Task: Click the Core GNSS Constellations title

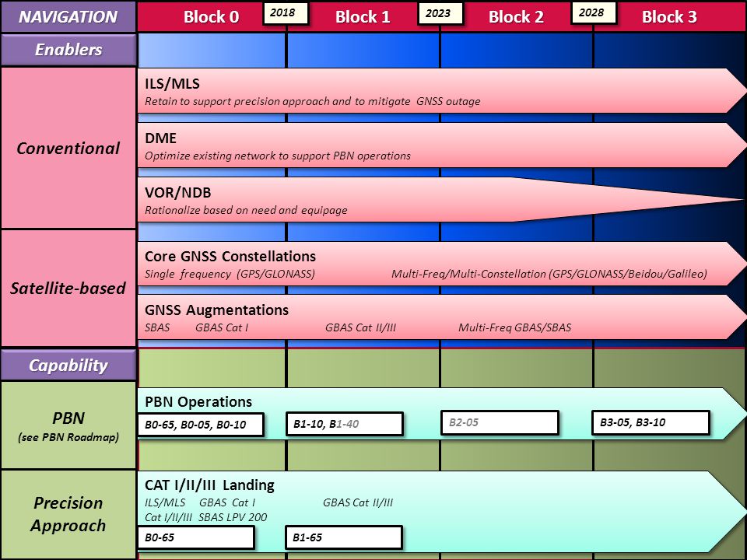Action: point(230,256)
